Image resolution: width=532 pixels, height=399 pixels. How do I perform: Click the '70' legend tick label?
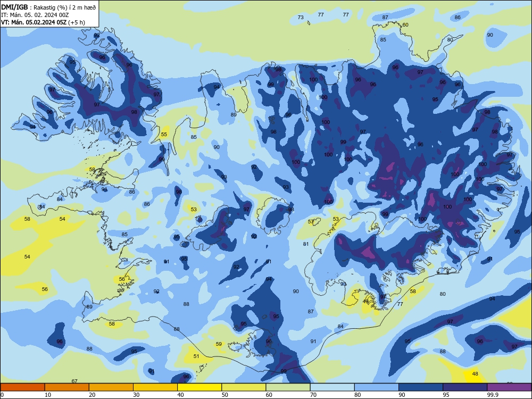(313, 395)
